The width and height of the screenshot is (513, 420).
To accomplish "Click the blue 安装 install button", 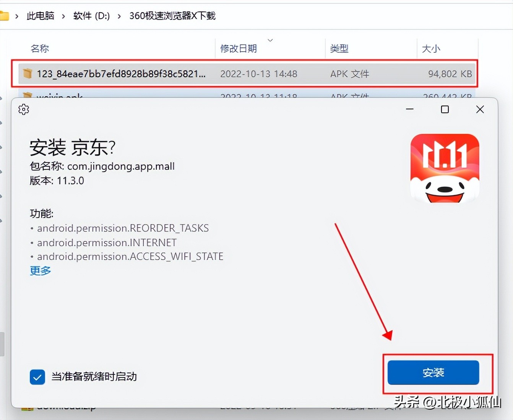I will click(x=433, y=373).
